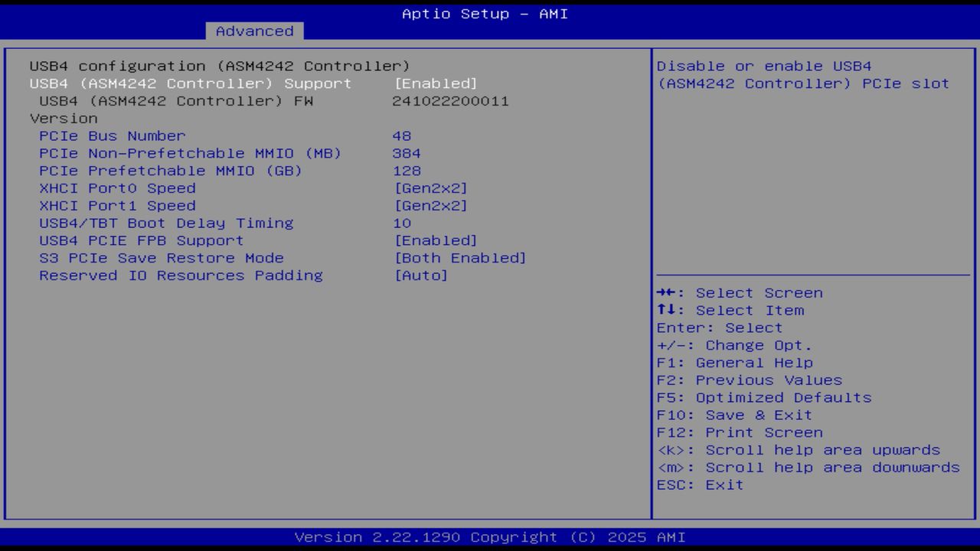980x551 pixels.
Task: Toggle USB4 (ASM4242 Controller) Support setting
Action: tap(188, 83)
